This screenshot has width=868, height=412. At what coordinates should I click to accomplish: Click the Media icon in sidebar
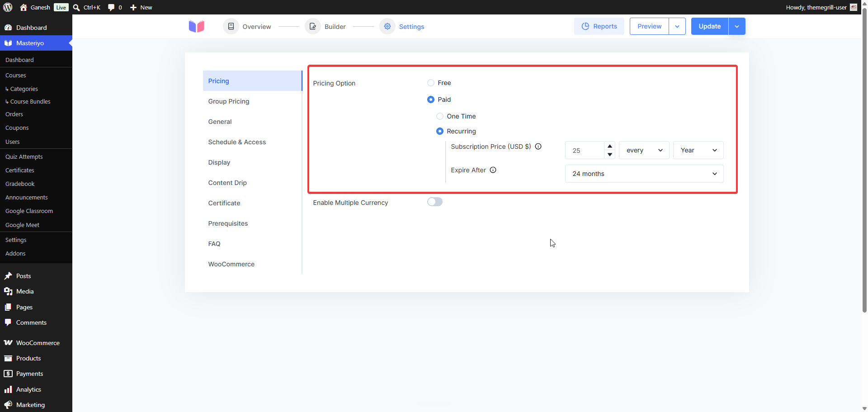[8, 291]
